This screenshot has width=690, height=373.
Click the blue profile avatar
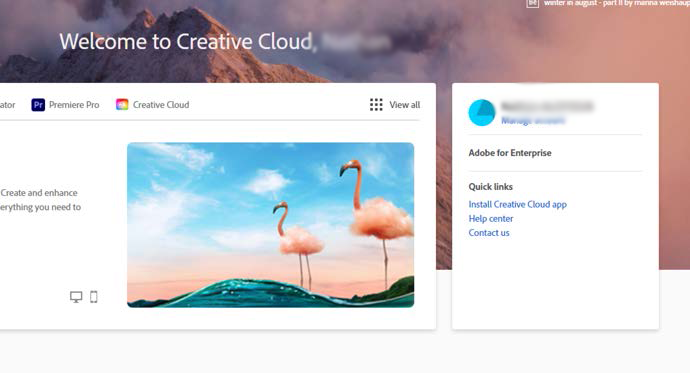click(x=482, y=113)
